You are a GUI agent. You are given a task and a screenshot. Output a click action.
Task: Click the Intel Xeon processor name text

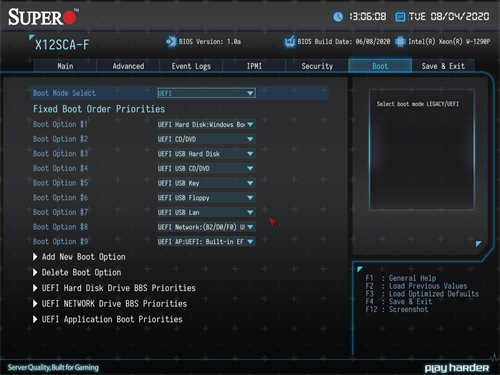(449, 42)
